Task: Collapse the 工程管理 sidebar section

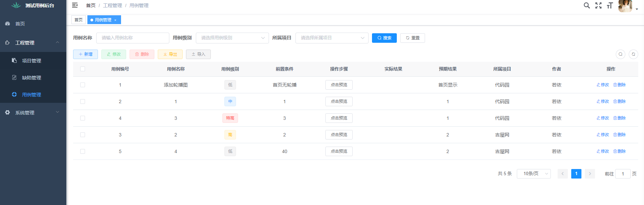Action: coord(57,42)
